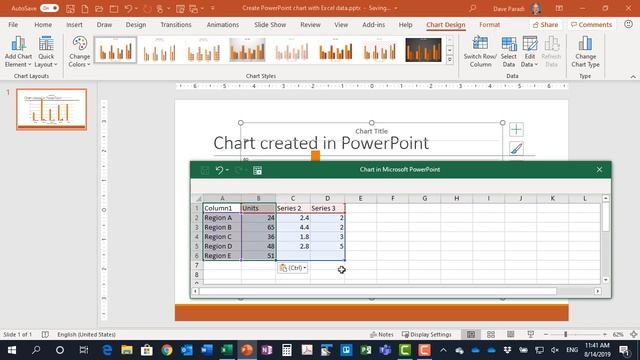The width and height of the screenshot is (640, 360).
Task: Open the Slide Show tab
Action: 270,24
